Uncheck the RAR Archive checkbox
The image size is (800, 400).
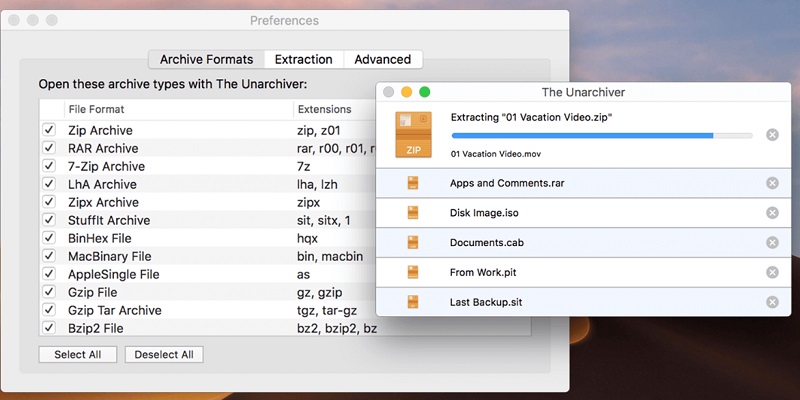[x=49, y=148]
